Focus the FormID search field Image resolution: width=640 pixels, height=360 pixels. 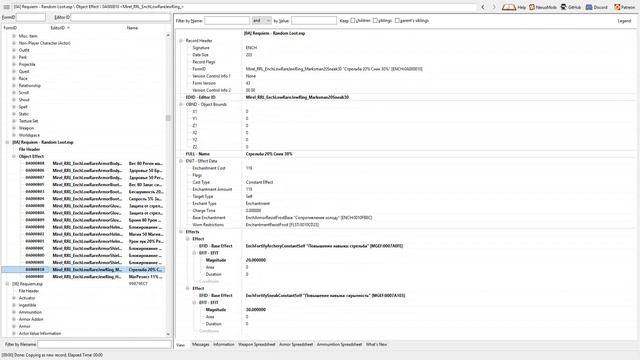(31, 17)
